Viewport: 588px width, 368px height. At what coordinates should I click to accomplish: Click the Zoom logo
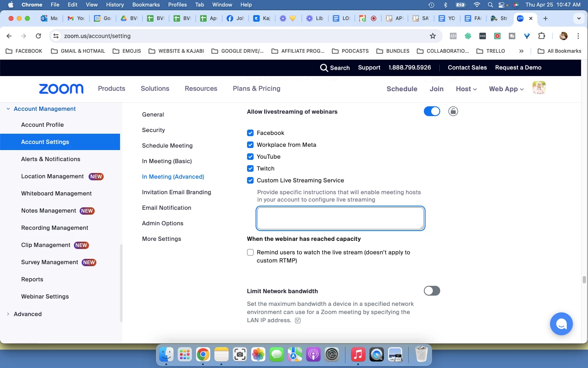click(61, 89)
